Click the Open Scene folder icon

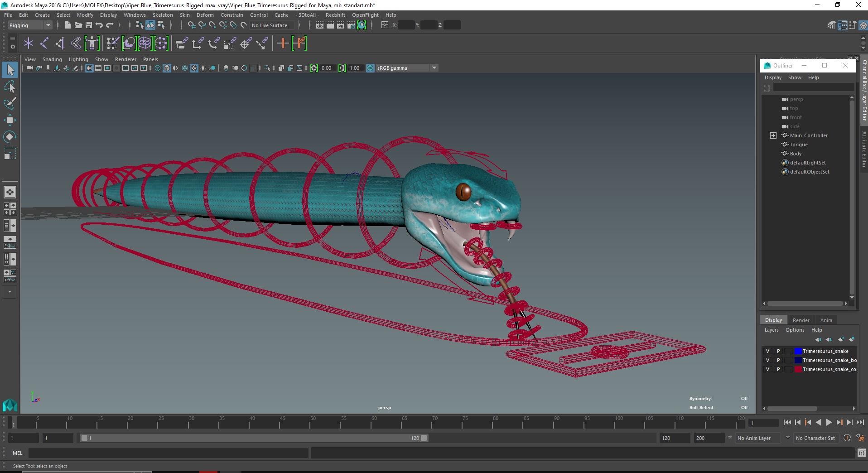78,25
